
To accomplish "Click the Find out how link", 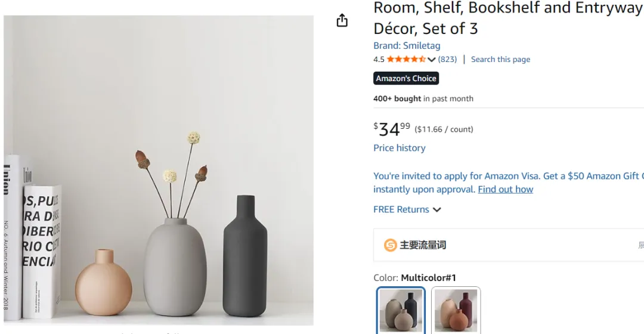I will [505, 189].
